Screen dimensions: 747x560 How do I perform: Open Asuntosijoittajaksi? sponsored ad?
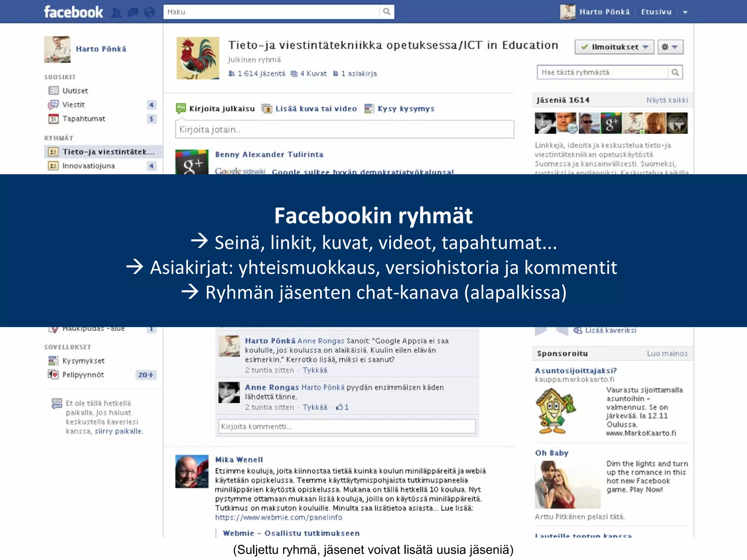click(576, 371)
